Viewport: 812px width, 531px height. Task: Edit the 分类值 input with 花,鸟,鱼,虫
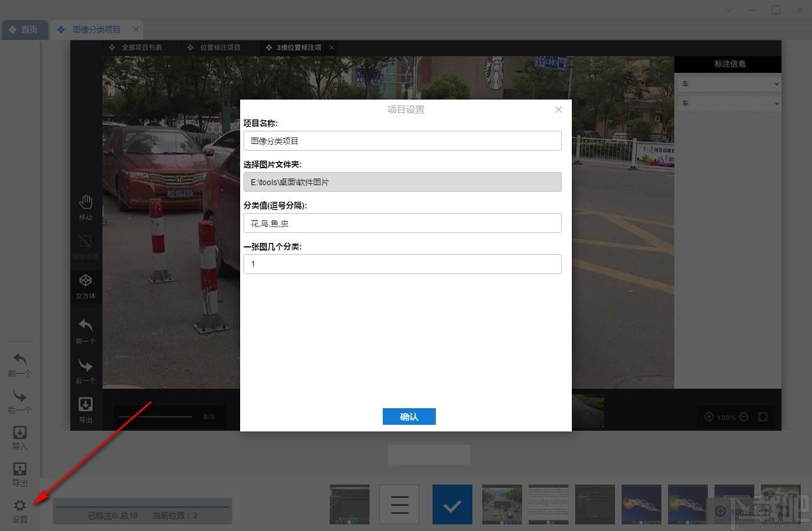click(403, 223)
